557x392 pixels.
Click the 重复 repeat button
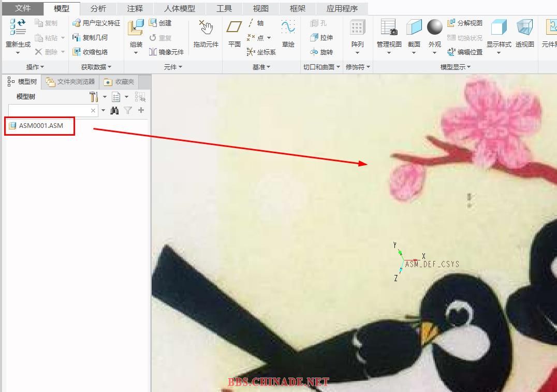click(160, 38)
